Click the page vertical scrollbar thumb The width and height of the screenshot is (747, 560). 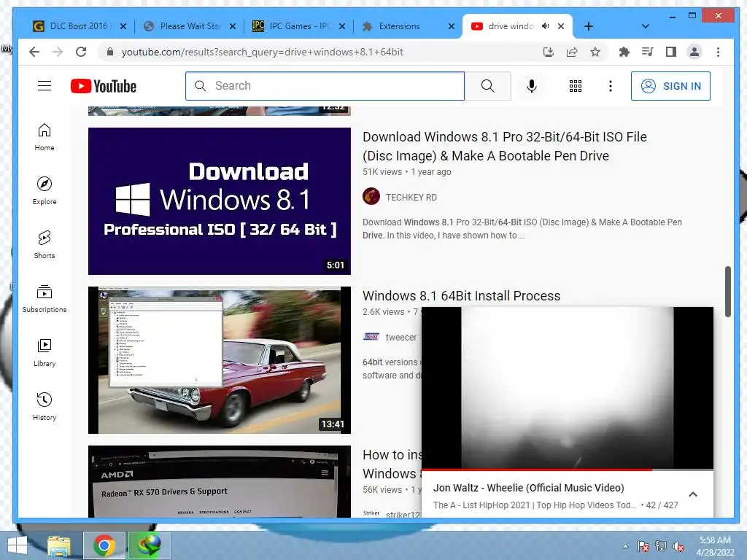[727, 292]
